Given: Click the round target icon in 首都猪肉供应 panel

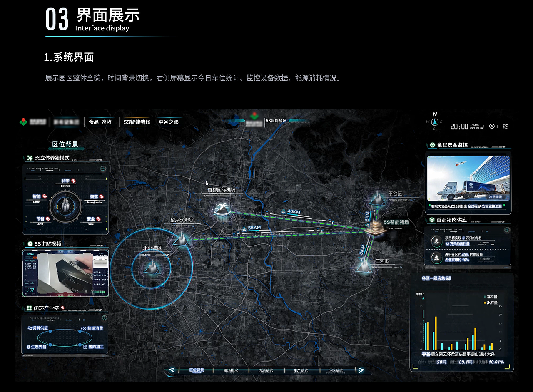Looking at the screenshot, I should point(507,230).
